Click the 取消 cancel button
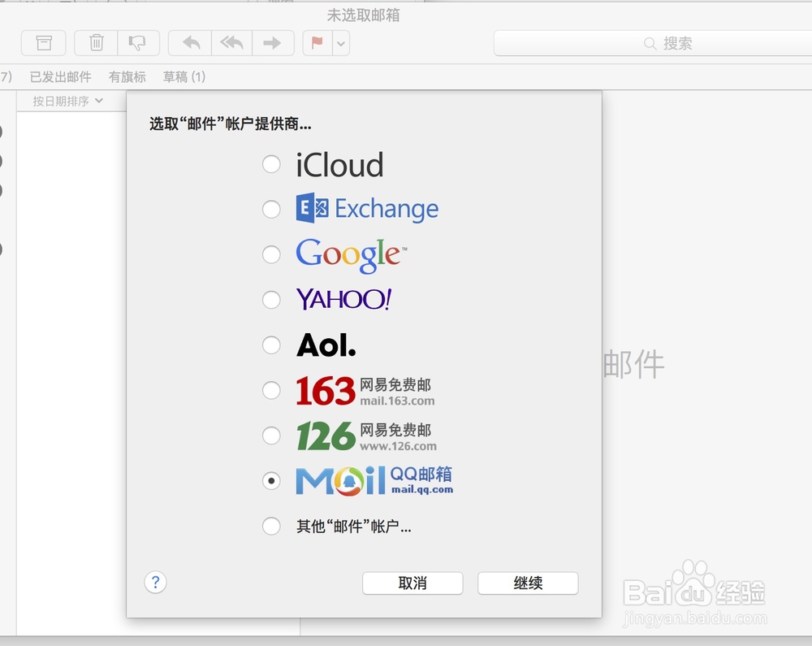The width and height of the screenshot is (812, 646). point(412,583)
